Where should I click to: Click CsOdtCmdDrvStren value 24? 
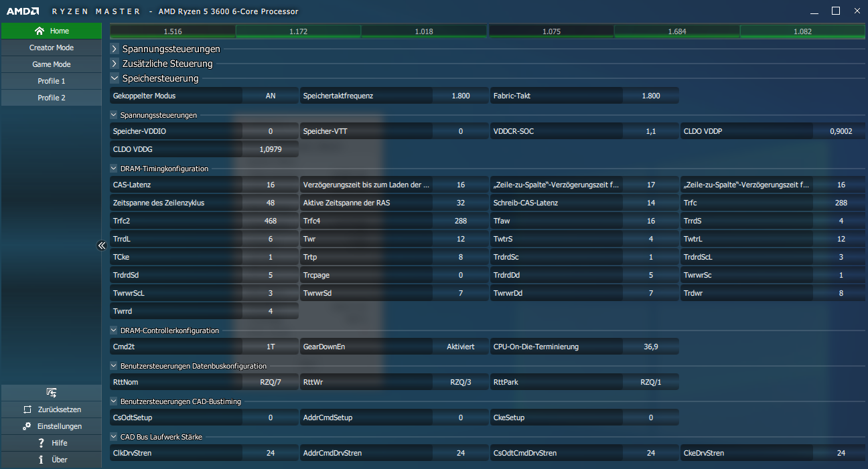(651, 453)
